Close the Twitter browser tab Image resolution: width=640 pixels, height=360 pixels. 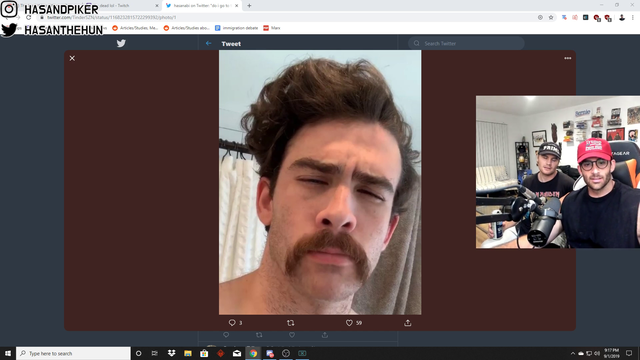tap(236, 6)
